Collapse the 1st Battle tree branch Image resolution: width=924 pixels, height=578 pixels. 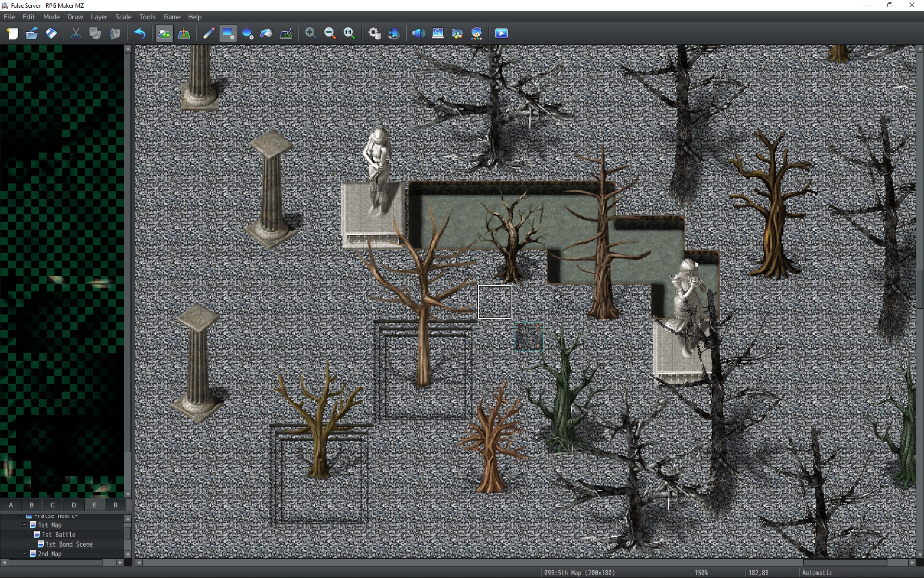pos(27,535)
